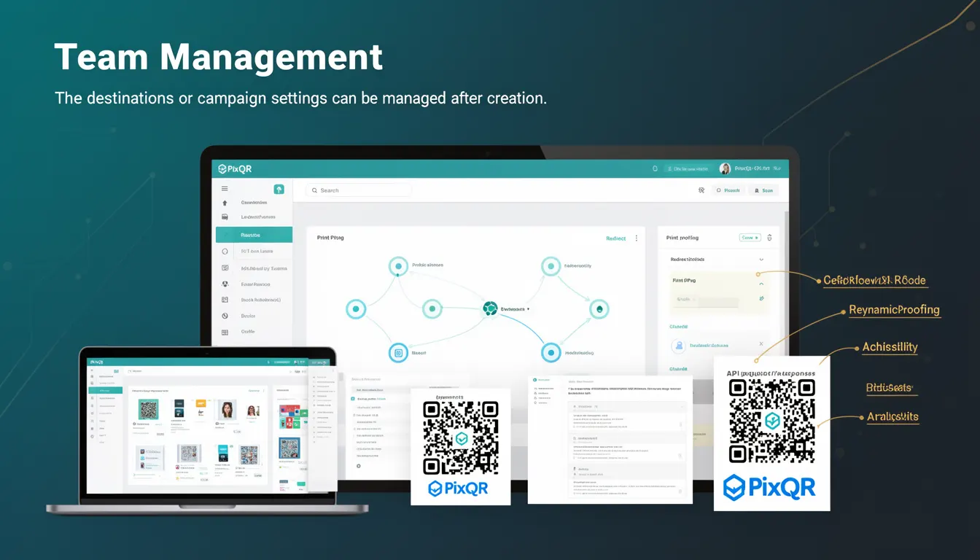
Task: Collapse the Print PPag card with its up chevron
Action: point(761,283)
